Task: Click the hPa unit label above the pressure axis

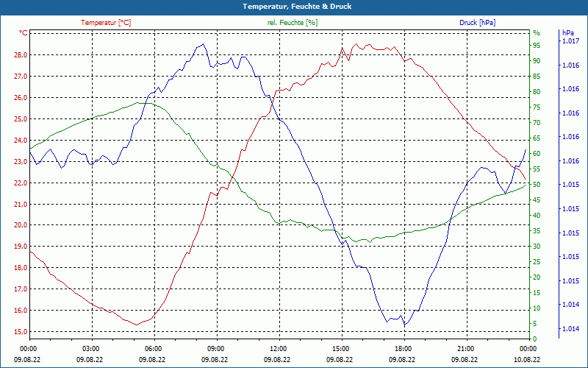Action: click(x=568, y=33)
